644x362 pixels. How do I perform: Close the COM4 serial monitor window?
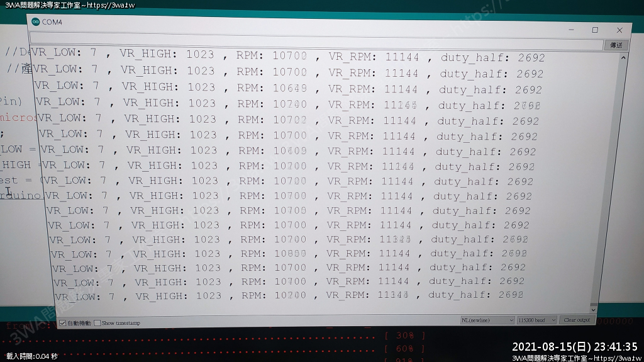click(x=619, y=30)
